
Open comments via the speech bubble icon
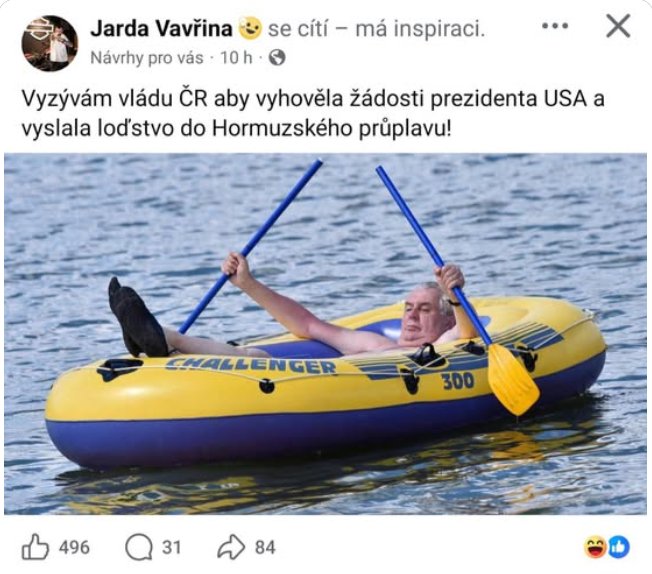point(138,547)
